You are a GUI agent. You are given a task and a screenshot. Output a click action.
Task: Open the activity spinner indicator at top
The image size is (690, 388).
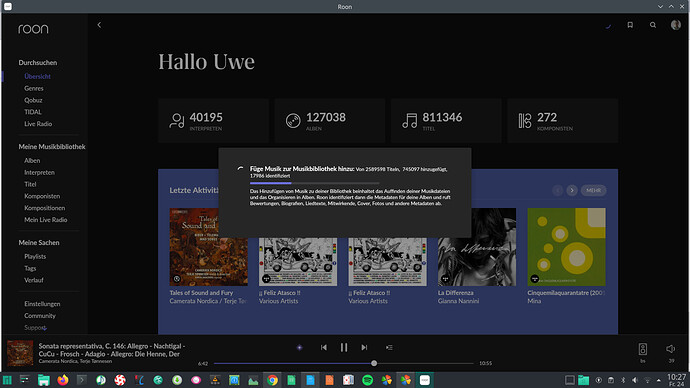click(x=608, y=25)
